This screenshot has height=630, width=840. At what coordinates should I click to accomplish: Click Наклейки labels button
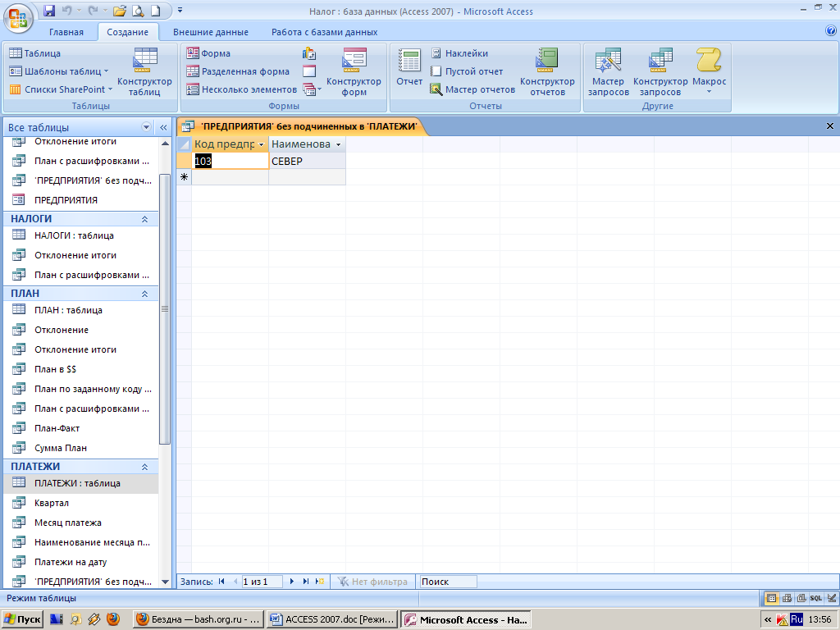[459, 53]
